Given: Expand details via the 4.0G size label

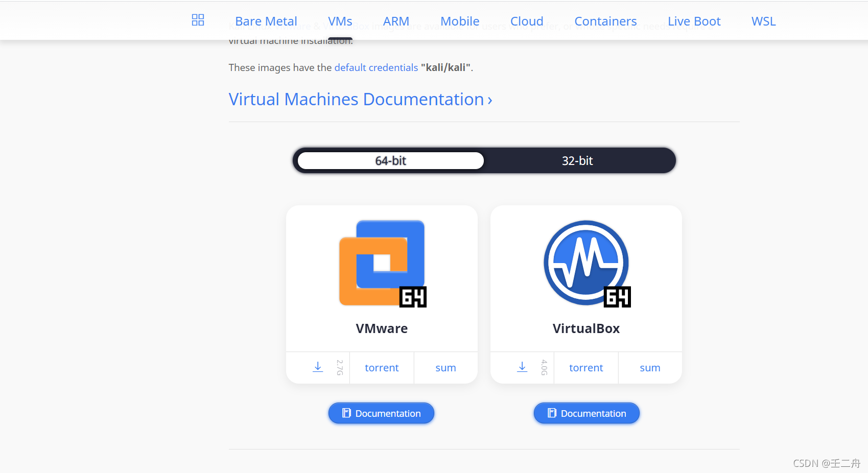Looking at the screenshot, I should [x=544, y=367].
